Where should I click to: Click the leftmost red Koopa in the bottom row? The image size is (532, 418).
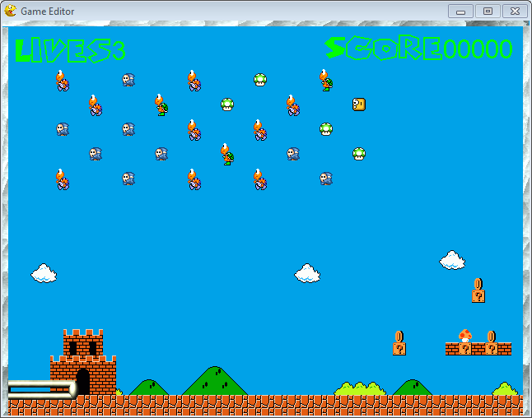pyautogui.click(x=63, y=179)
